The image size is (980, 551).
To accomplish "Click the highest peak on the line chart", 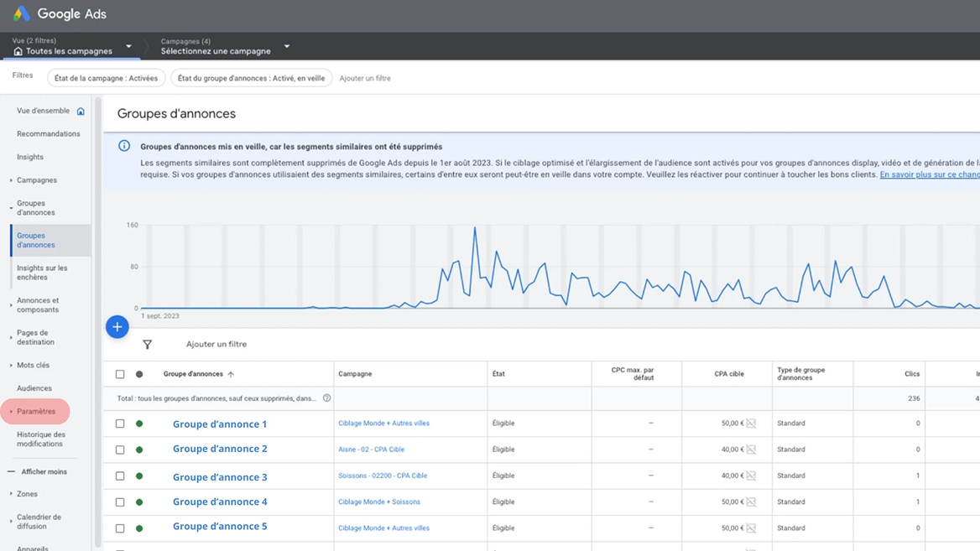I will (475, 228).
